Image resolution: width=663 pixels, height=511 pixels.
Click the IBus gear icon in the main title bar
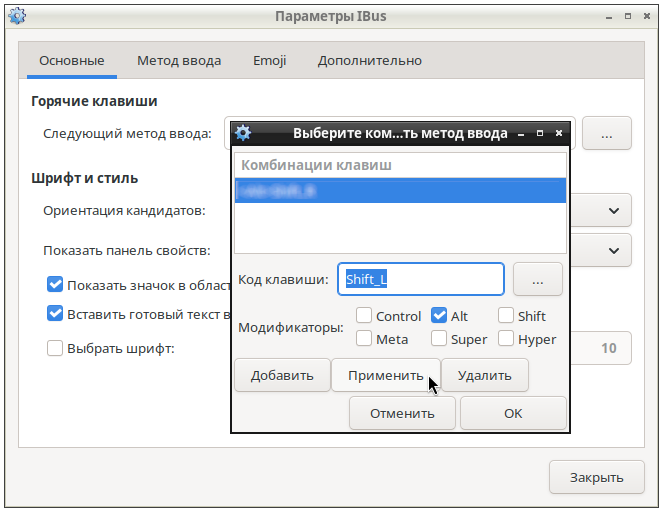coord(16,17)
